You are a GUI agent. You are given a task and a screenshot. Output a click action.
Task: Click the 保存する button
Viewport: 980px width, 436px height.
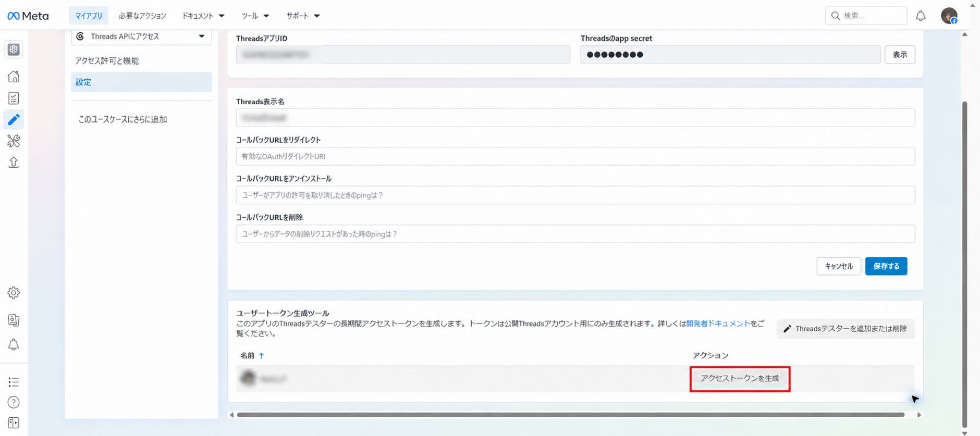pos(886,266)
